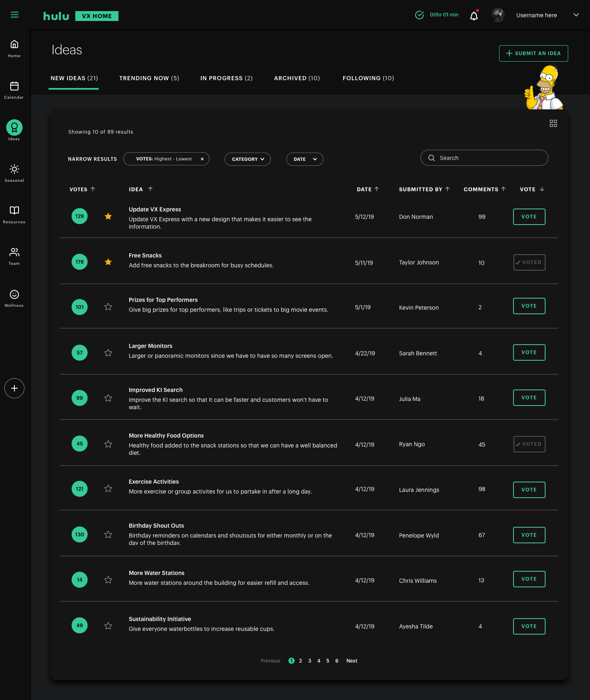Go to Home in sidebar

tap(14, 49)
